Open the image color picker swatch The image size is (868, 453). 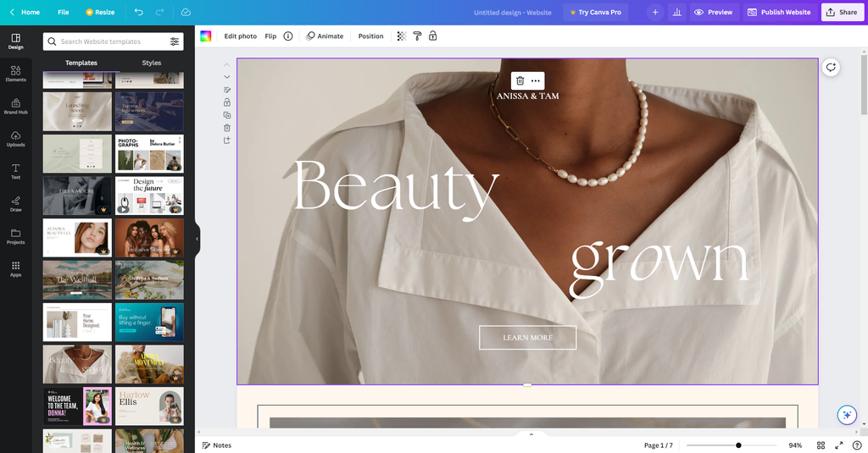tap(205, 36)
